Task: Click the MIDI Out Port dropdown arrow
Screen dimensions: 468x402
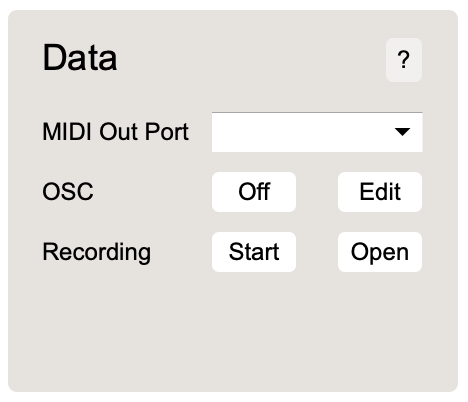Action: point(402,132)
